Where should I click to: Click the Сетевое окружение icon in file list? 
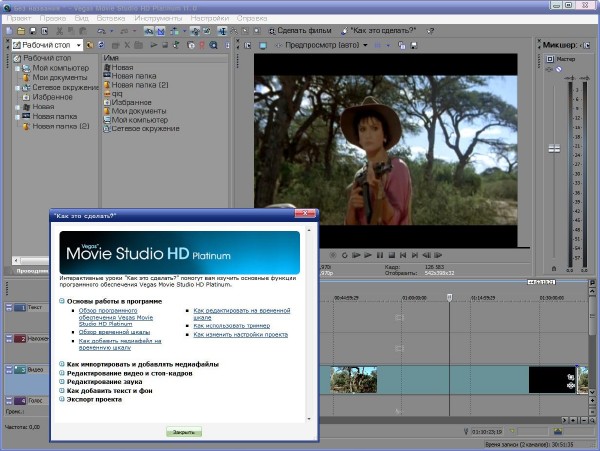click(x=106, y=129)
